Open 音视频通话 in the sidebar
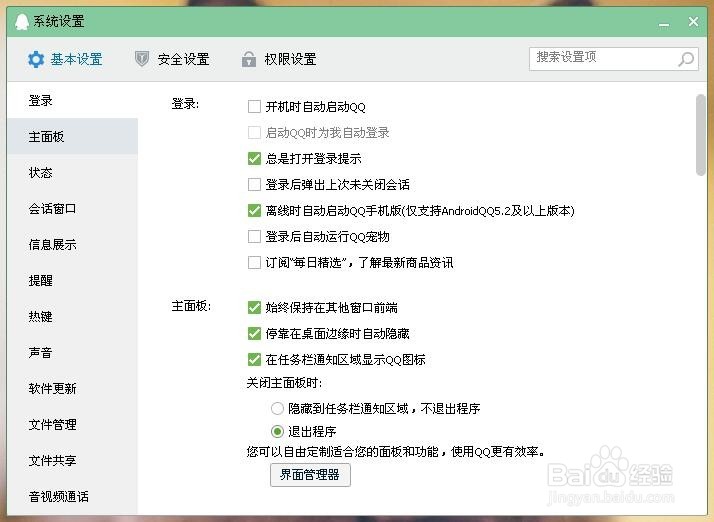 pyautogui.click(x=72, y=496)
